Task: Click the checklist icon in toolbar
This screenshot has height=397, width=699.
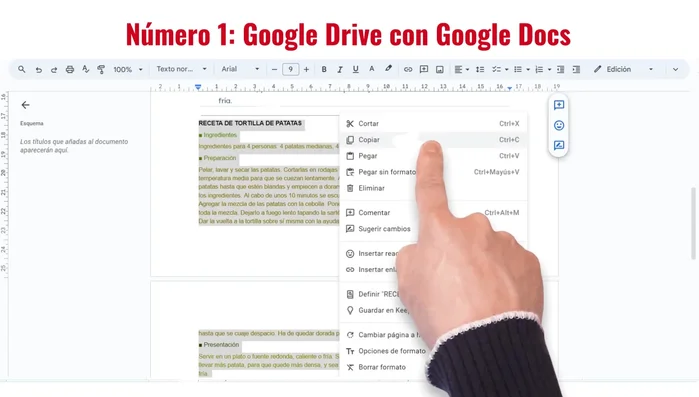Action: 496,70
